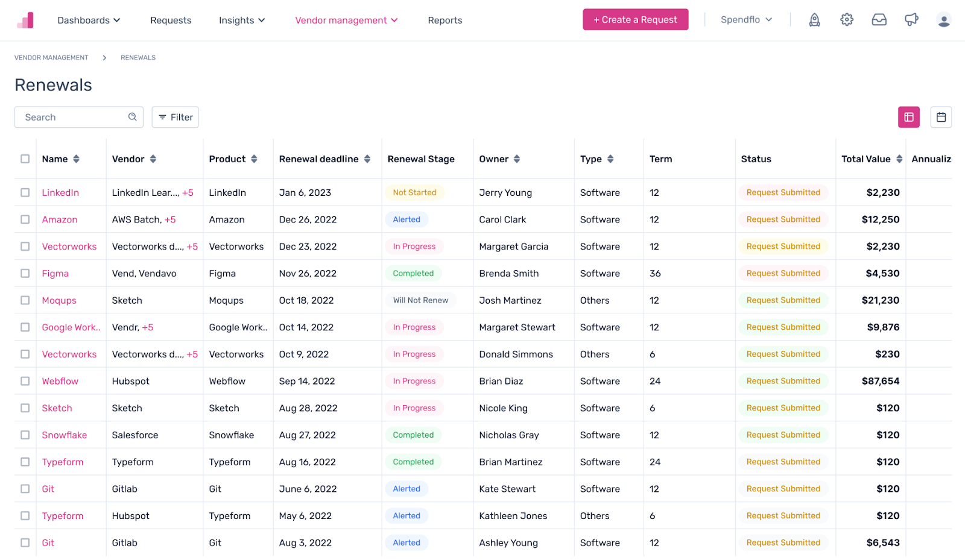Open the Reports nav item
965x560 pixels.
(x=445, y=20)
